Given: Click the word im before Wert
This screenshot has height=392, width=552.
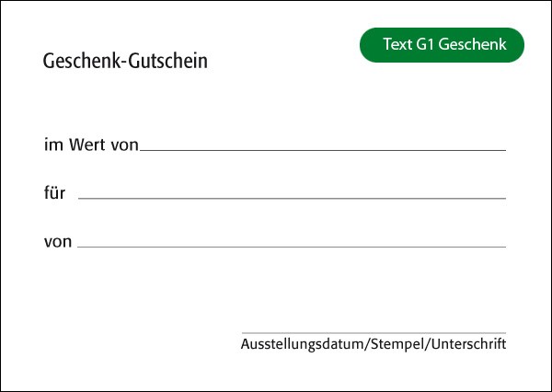Looking at the screenshot, I should tap(54, 144).
